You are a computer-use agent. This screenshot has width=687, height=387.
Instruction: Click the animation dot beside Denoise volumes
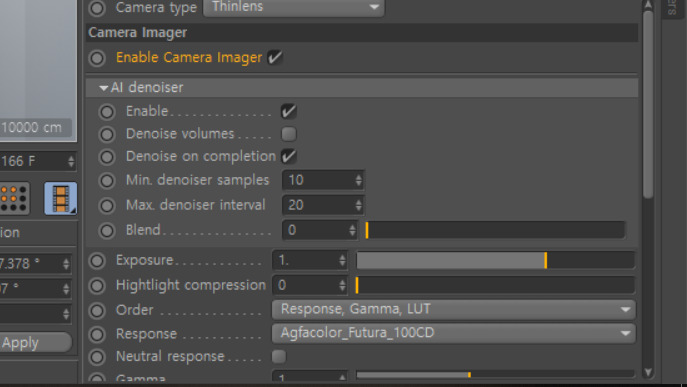point(107,134)
